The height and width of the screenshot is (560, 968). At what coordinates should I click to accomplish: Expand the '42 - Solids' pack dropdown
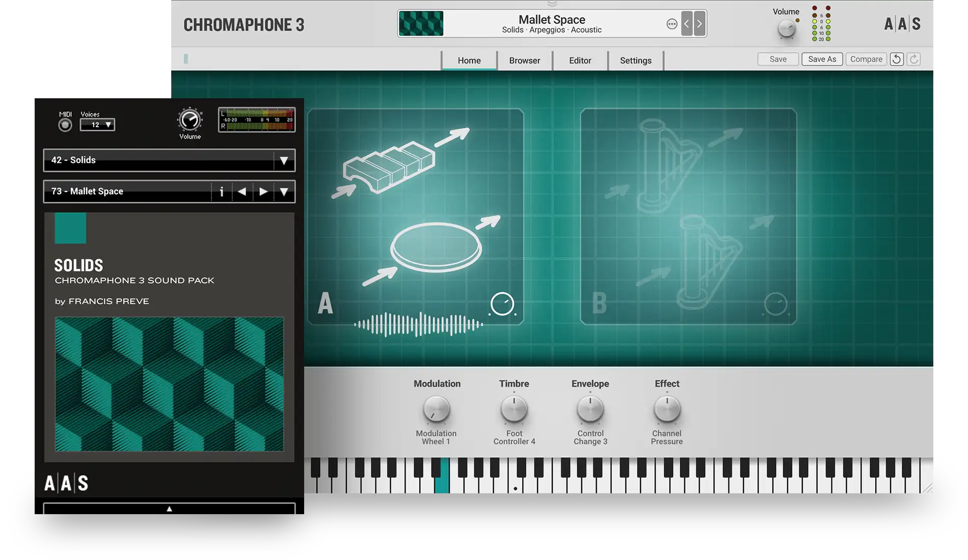[x=284, y=160]
